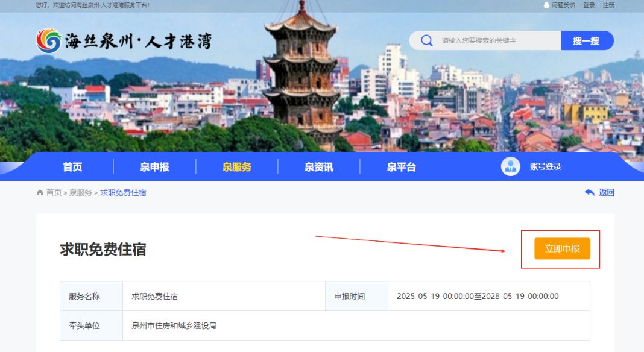Click the 求职免费住宿 breadcrumb entry

click(x=123, y=192)
